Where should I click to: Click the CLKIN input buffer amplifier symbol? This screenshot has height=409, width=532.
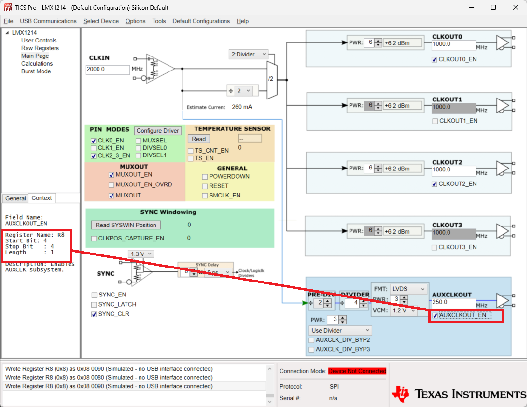[x=159, y=68]
